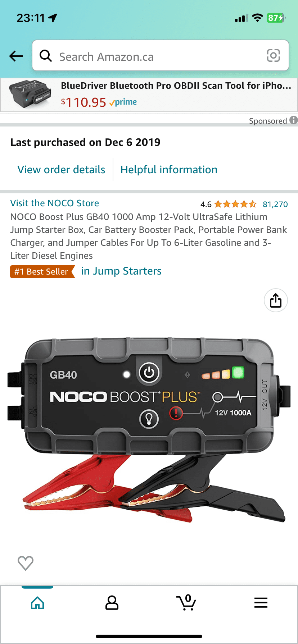The width and height of the screenshot is (298, 644).
Task: Tap the Sponsored info icon
Action: (294, 120)
